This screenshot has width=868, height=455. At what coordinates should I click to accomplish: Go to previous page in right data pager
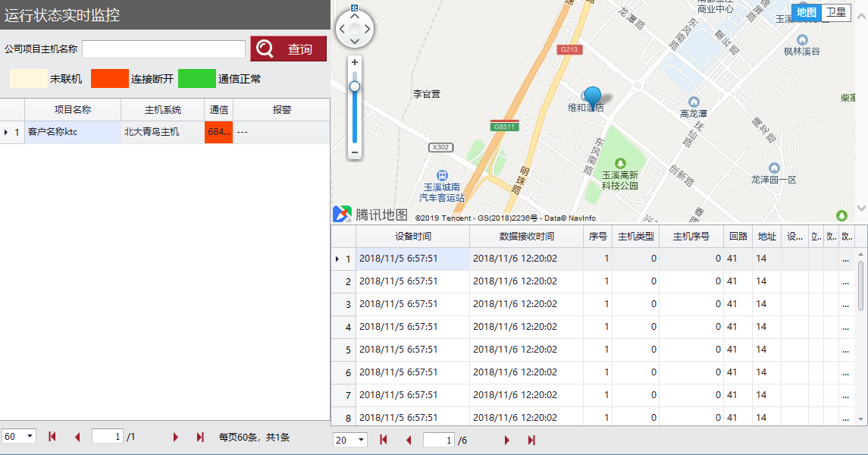(x=409, y=441)
